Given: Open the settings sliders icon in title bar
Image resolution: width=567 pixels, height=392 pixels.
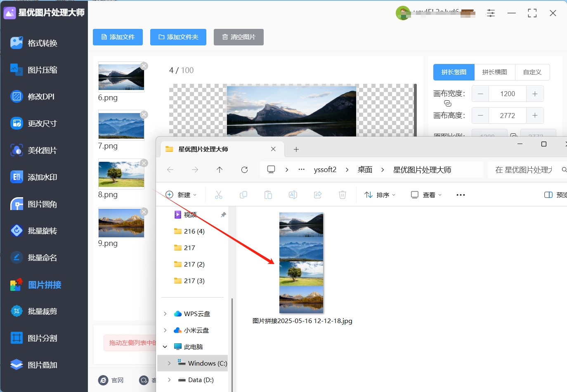Looking at the screenshot, I should click(x=491, y=13).
